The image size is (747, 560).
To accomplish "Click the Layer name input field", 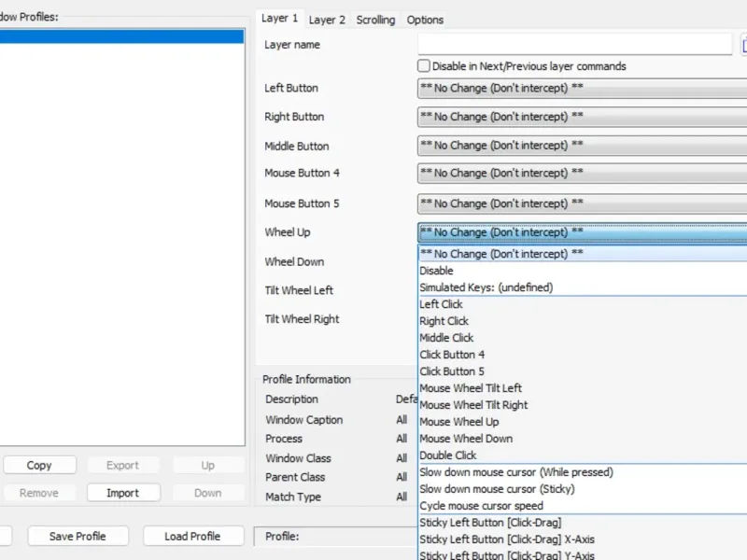I will tap(575, 44).
